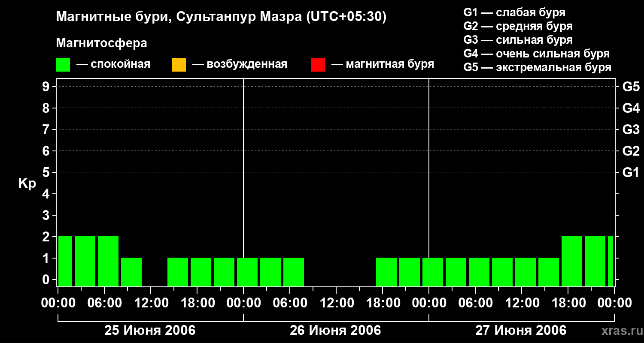Screen dimensions: 644x343
Task: Click the "G5 — экстремальная буря" legend line
Action: [538, 67]
